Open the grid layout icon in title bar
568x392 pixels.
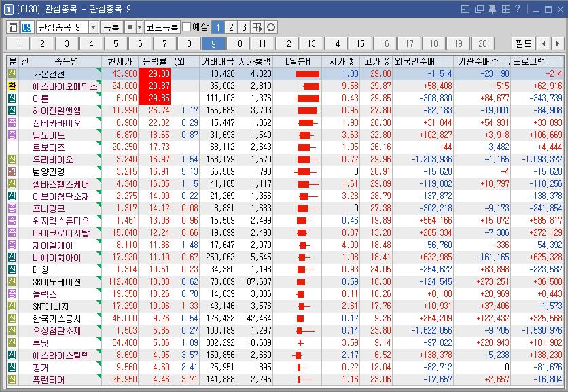tap(505, 9)
